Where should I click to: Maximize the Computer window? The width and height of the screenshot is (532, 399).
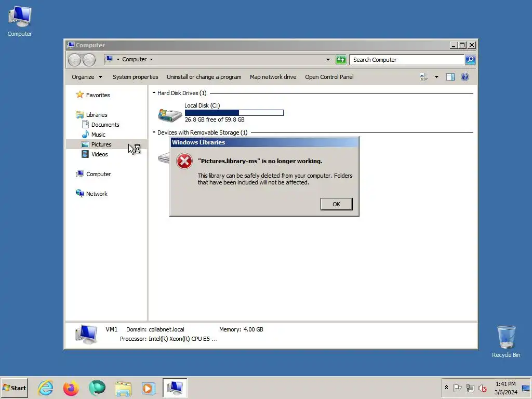pos(462,45)
